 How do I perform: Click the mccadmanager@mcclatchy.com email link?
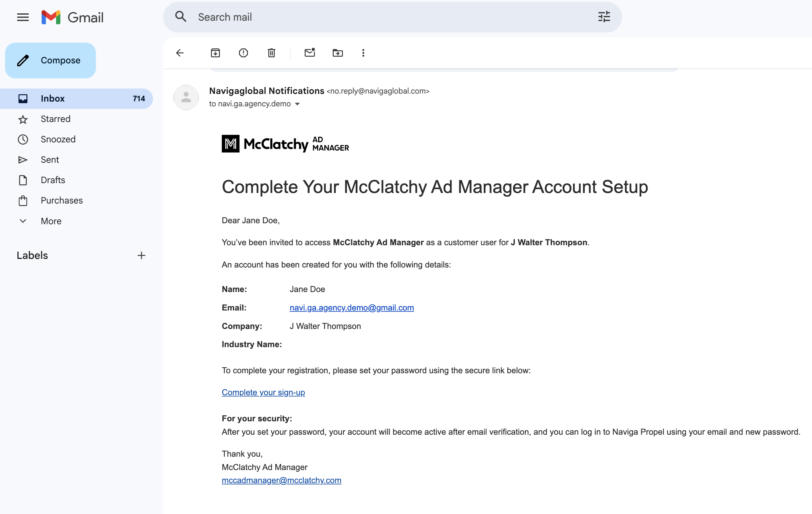[281, 480]
